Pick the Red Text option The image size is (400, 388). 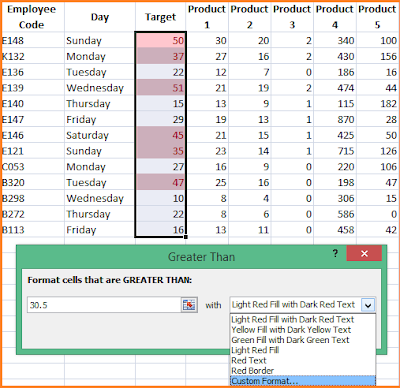click(x=303, y=360)
